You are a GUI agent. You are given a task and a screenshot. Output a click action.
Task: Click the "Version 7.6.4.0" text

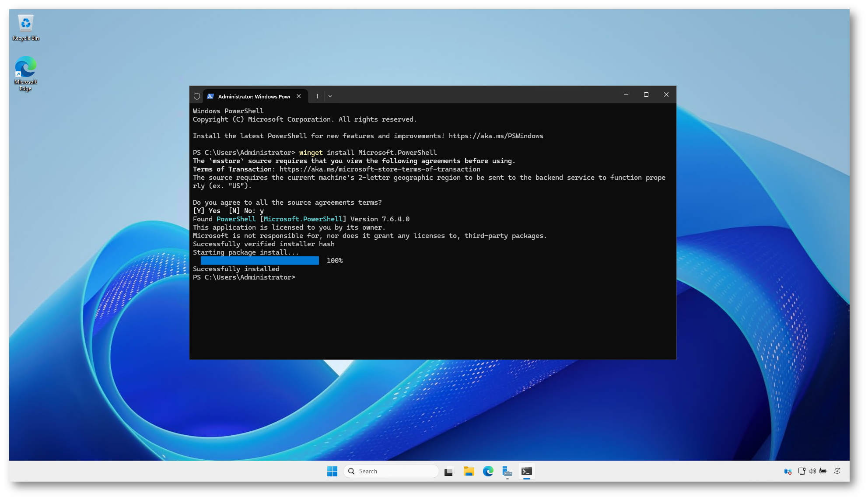click(x=380, y=219)
